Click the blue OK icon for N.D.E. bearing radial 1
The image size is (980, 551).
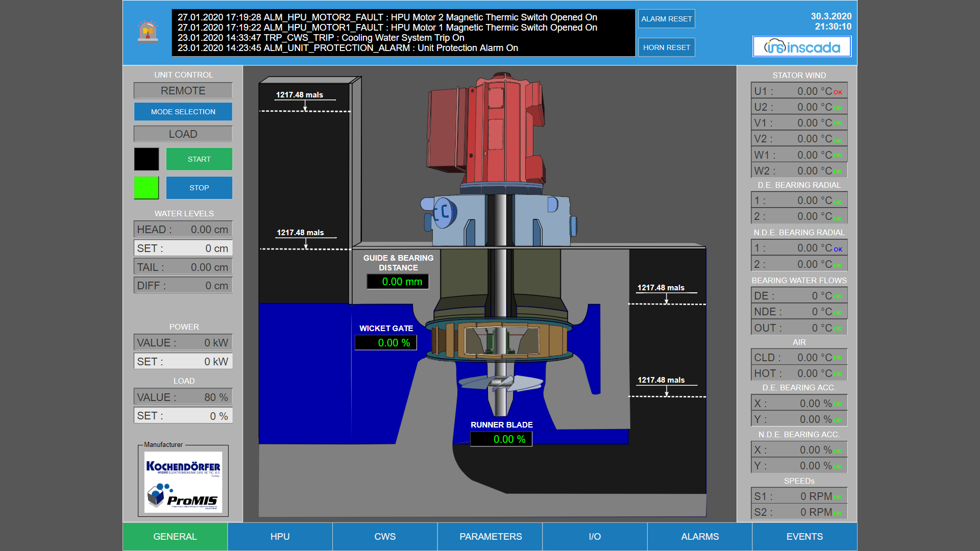point(838,249)
